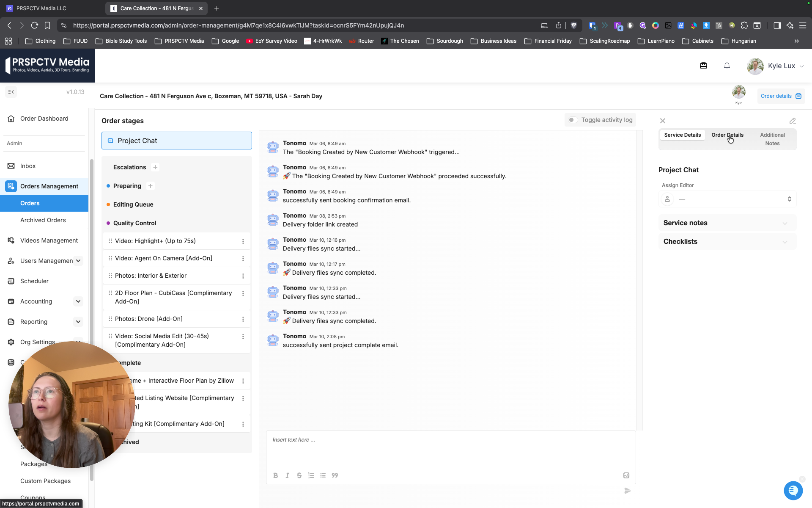Toggle the activity log switch
This screenshot has height=508, width=812.
573,120
